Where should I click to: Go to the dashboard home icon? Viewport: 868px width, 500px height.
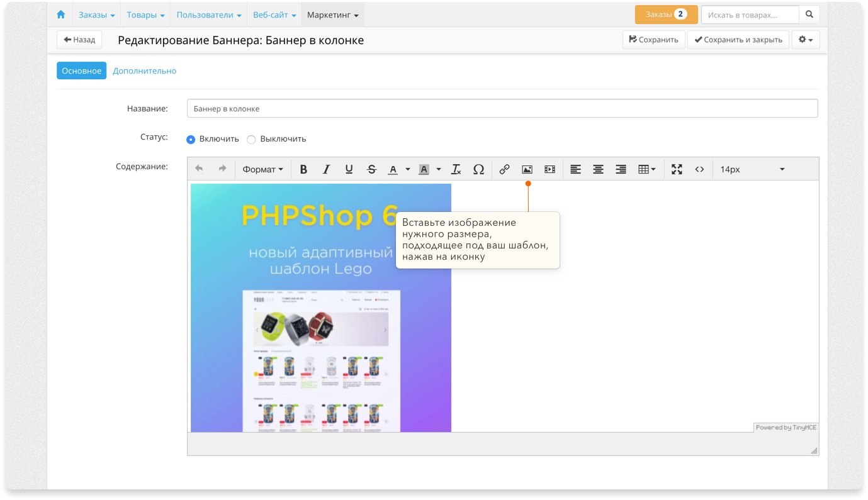(x=61, y=14)
